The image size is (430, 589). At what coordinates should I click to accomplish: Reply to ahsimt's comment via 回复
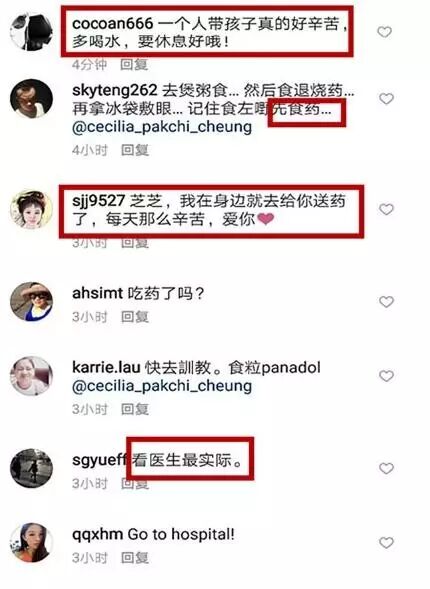(x=135, y=317)
